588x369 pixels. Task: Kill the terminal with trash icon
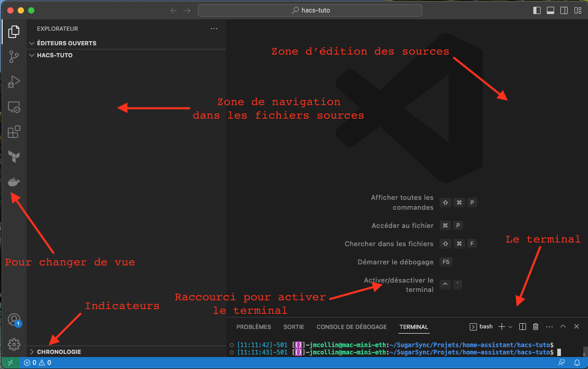point(535,327)
